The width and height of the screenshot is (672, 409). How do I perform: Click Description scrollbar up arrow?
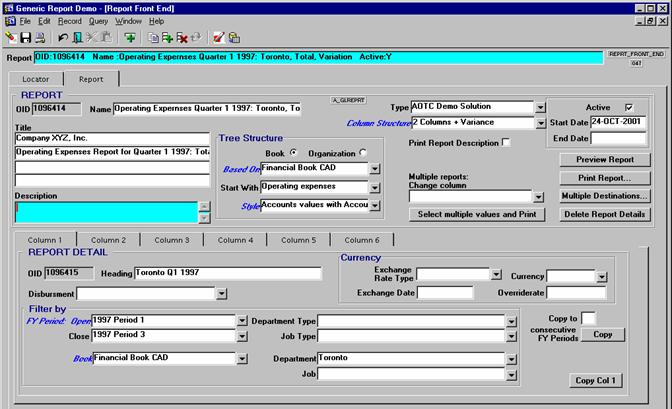click(204, 206)
